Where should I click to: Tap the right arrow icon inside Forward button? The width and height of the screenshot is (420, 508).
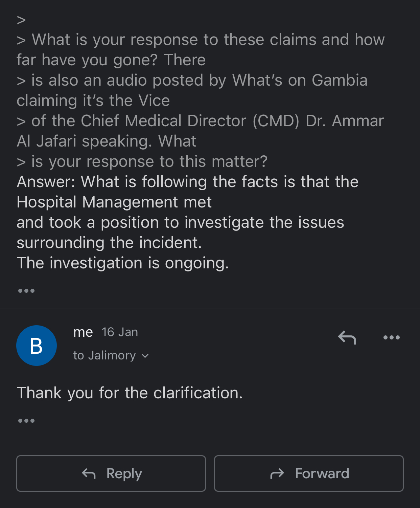pos(277,474)
